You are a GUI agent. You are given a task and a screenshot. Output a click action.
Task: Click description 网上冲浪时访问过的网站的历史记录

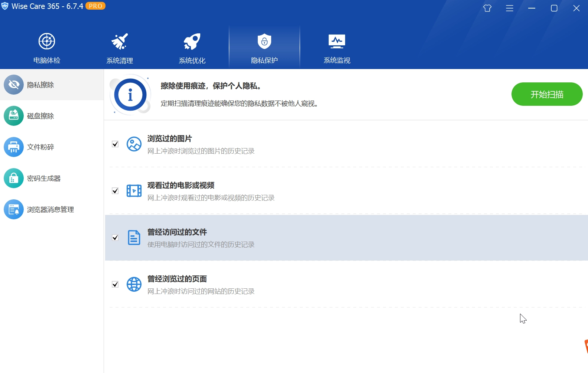pyautogui.click(x=201, y=291)
